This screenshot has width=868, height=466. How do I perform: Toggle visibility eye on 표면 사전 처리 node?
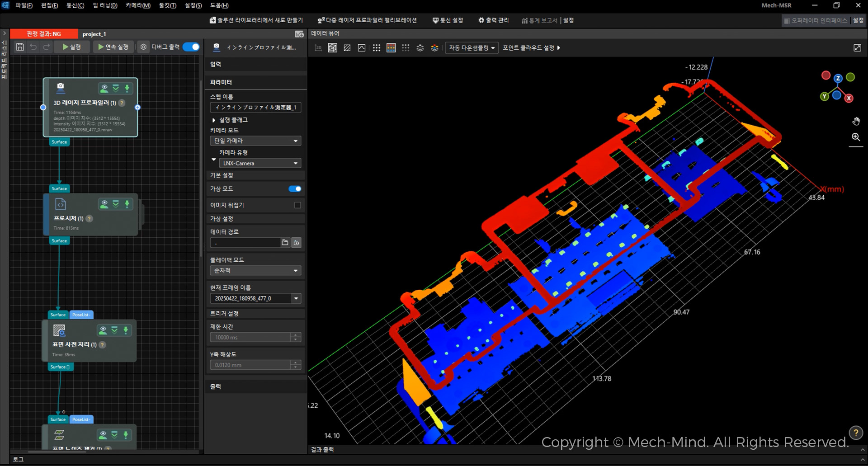point(103,330)
